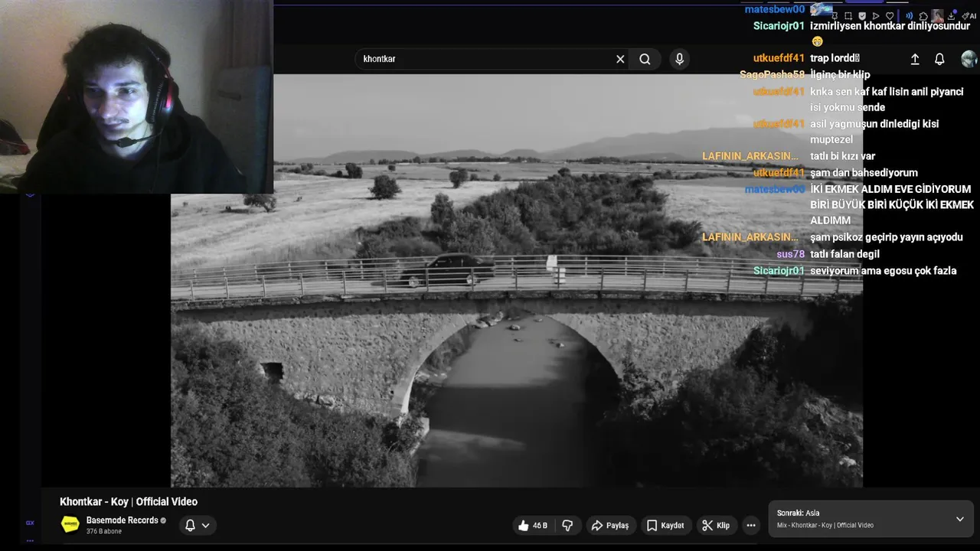Share the video with Paylaş button
This screenshot has width=980, height=551.
coord(610,526)
